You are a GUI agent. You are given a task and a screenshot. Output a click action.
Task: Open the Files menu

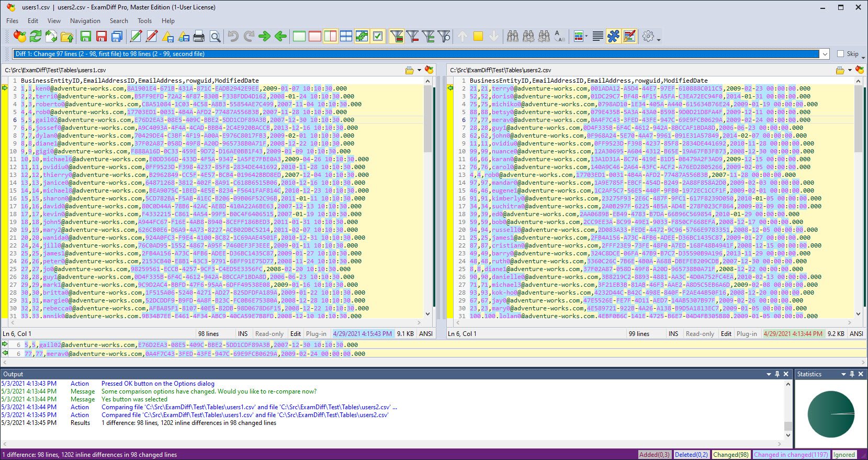[13, 21]
